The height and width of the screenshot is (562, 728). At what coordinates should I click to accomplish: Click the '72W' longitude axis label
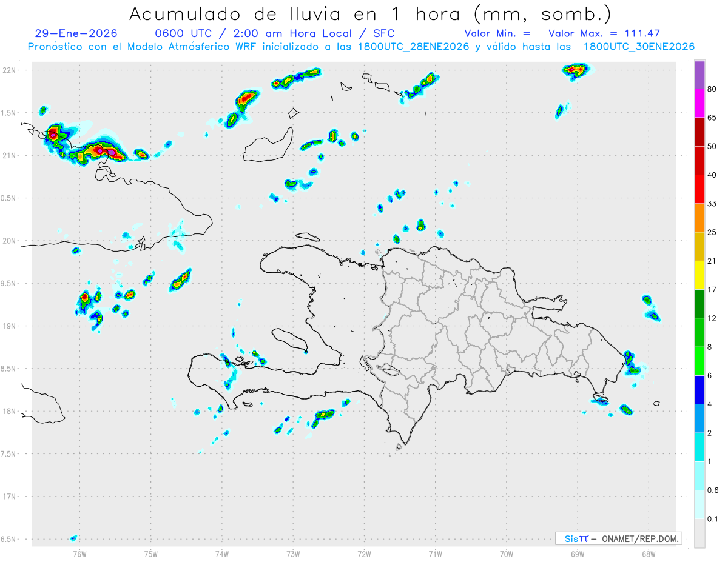(x=364, y=553)
